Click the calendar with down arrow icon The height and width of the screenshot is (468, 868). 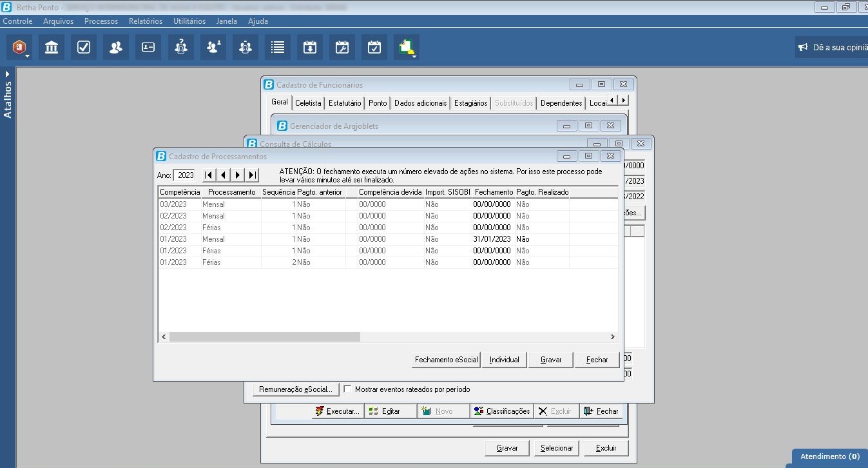tap(310, 47)
